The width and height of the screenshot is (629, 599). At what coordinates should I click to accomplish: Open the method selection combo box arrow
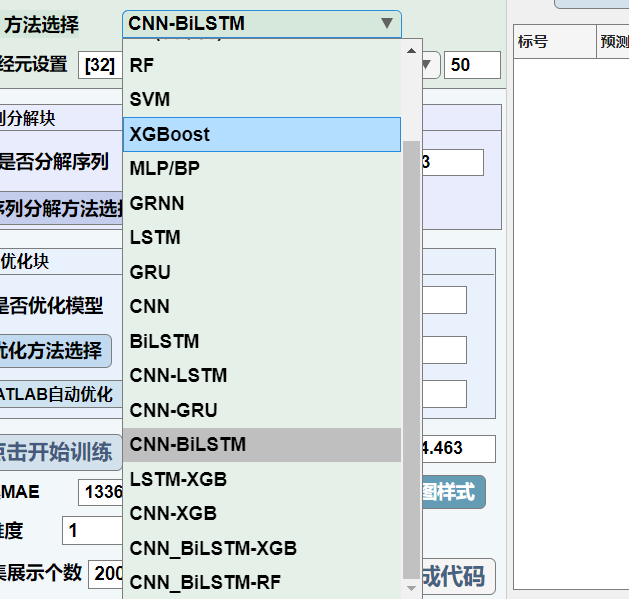(x=387, y=24)
